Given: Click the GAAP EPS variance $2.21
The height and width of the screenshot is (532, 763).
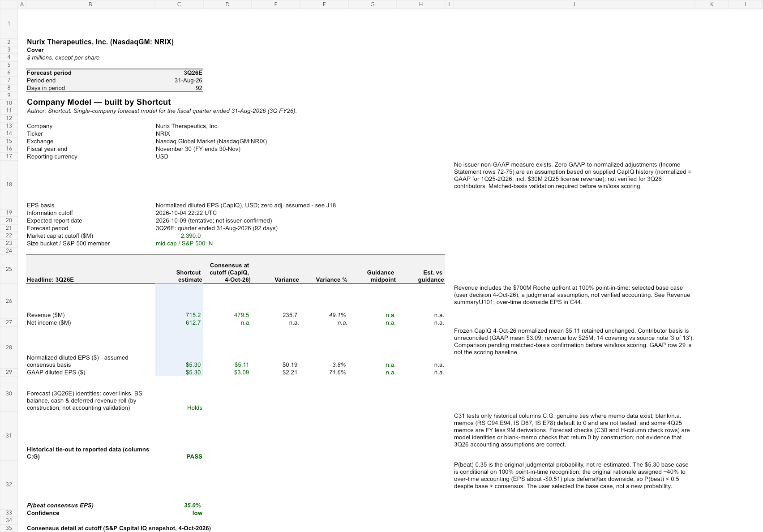Looking at the screenshot, I should pyautogui.click(x=290, y=372).
